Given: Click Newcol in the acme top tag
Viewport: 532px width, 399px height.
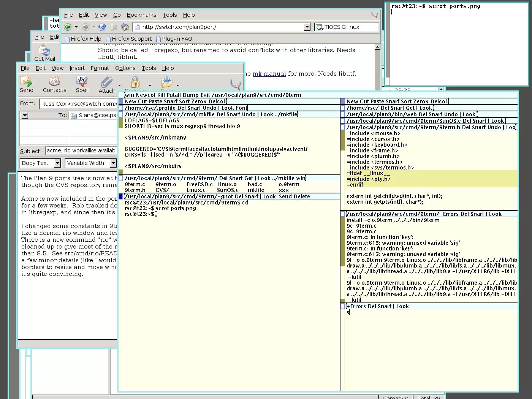Looking at the screenshot, I should click(146, 95).
